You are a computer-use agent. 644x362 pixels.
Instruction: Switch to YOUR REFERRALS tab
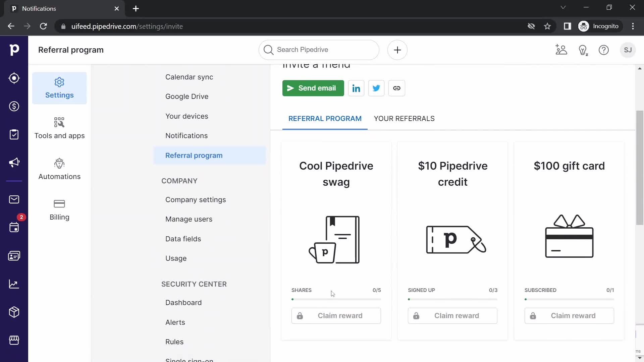coord(404,118)
